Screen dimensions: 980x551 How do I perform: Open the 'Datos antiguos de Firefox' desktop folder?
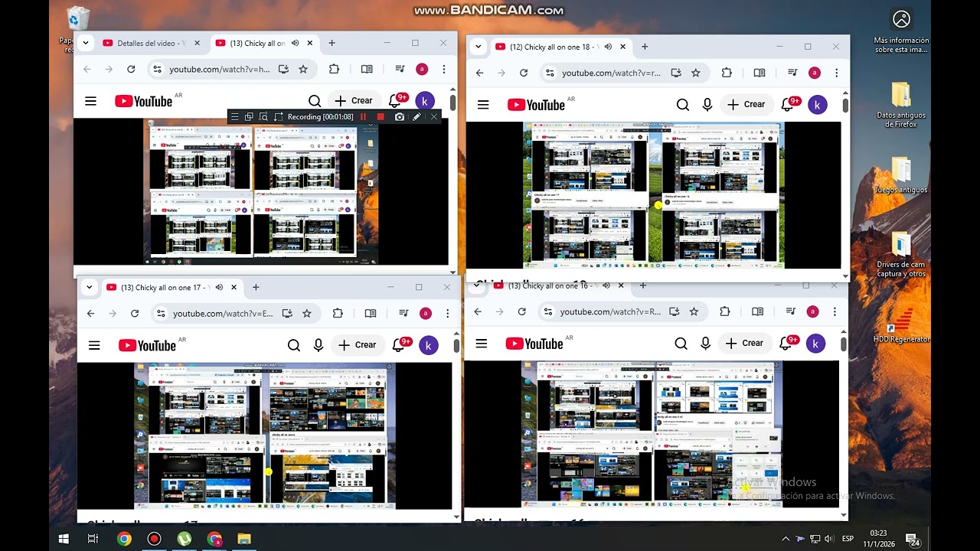tap(901, 105)
